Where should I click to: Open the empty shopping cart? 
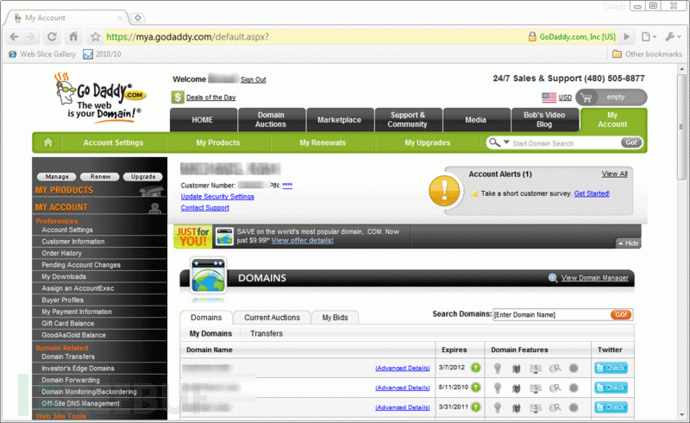611,97
